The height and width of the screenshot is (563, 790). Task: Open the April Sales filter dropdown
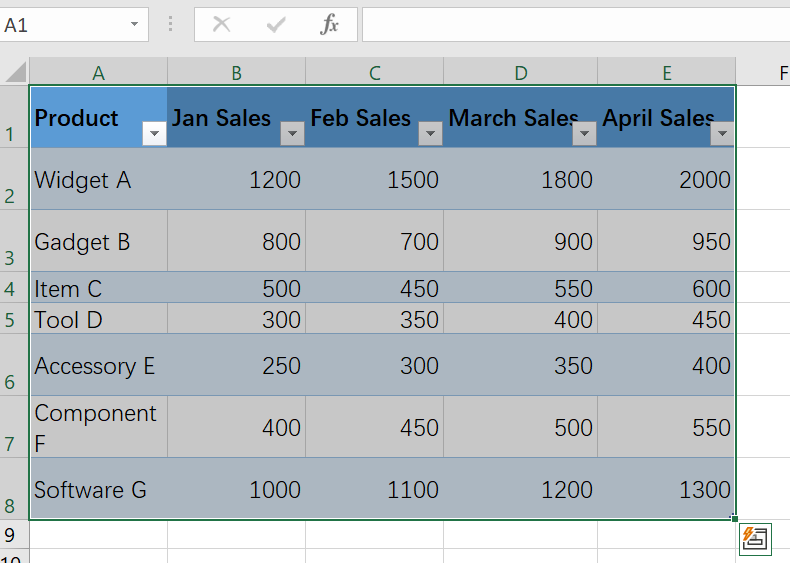pos(722,134)
